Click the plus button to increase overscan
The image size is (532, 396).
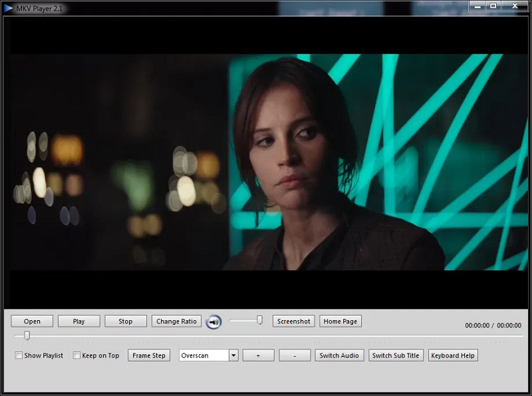[258, 355]
